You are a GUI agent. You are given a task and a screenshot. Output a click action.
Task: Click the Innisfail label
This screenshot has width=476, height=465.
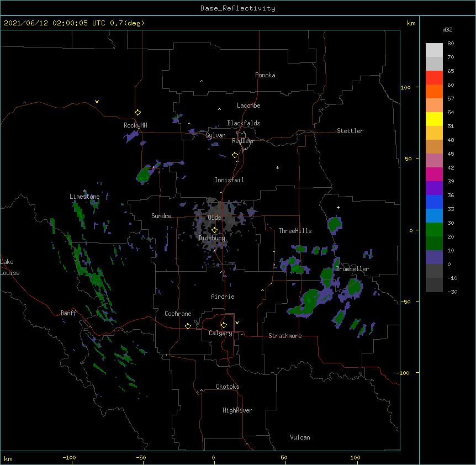click(229, 180)
